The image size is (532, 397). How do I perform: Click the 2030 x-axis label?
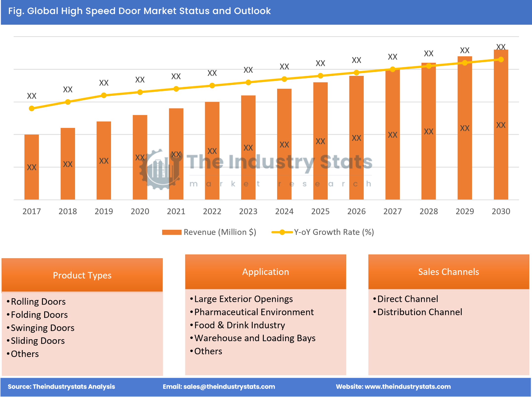click(501, 211)
